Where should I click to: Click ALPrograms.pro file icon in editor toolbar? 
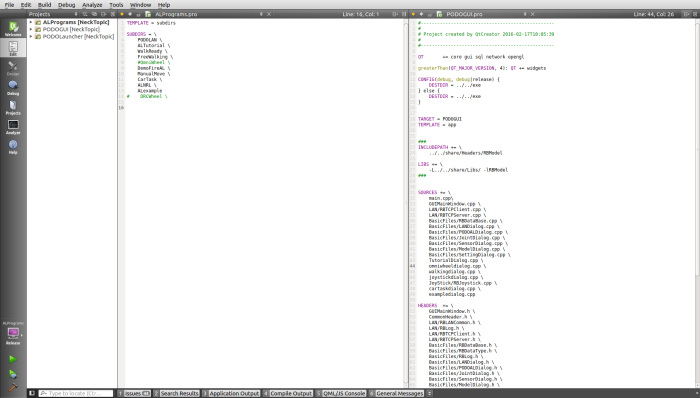click(x=148, y=14)
